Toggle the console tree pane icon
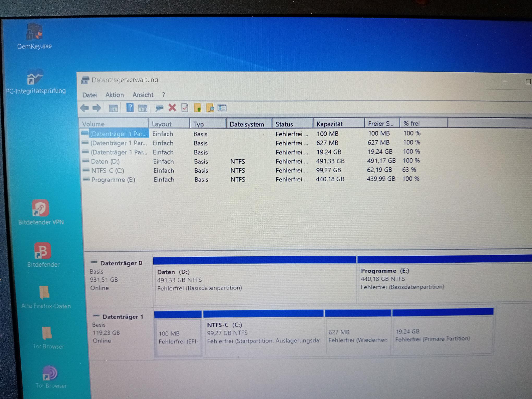The width and height of the screenshot is (532, 399). [x=113, y=108]
